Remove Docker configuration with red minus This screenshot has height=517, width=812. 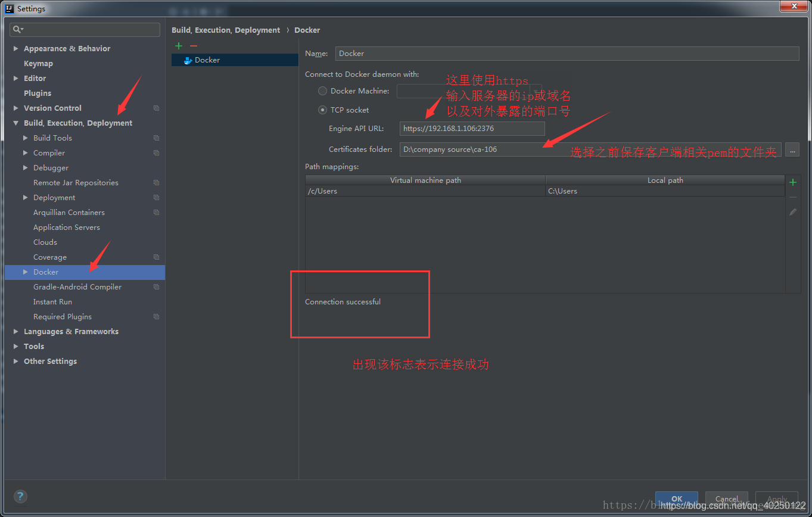click(193, 46)
